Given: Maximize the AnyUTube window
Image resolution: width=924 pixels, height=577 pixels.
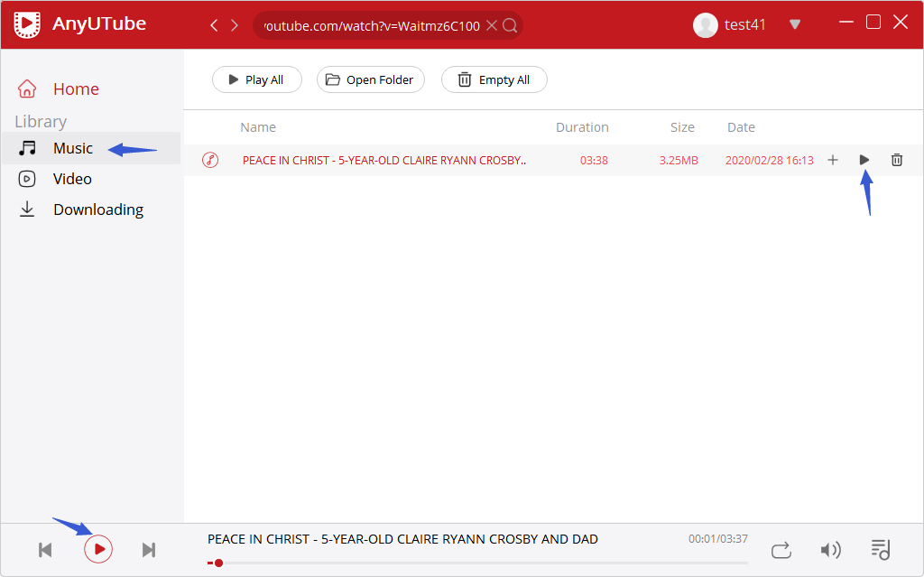Looking at the screenshot, I should 873,23.
